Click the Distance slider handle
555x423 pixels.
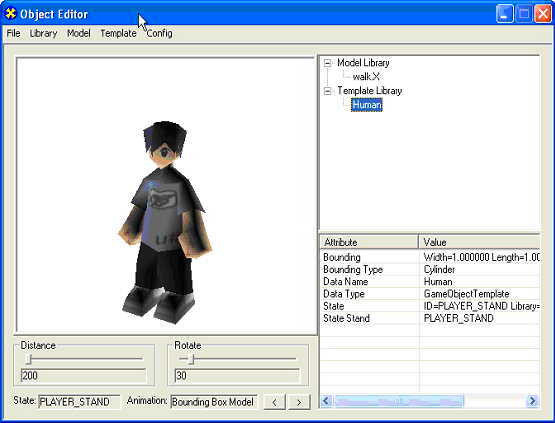(x=30, y=359)
